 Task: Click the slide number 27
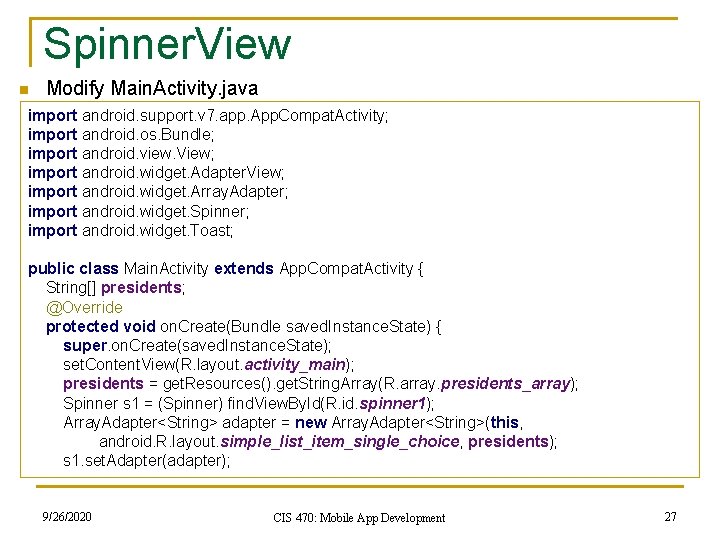pyautogui.click(x=670, y=517)
